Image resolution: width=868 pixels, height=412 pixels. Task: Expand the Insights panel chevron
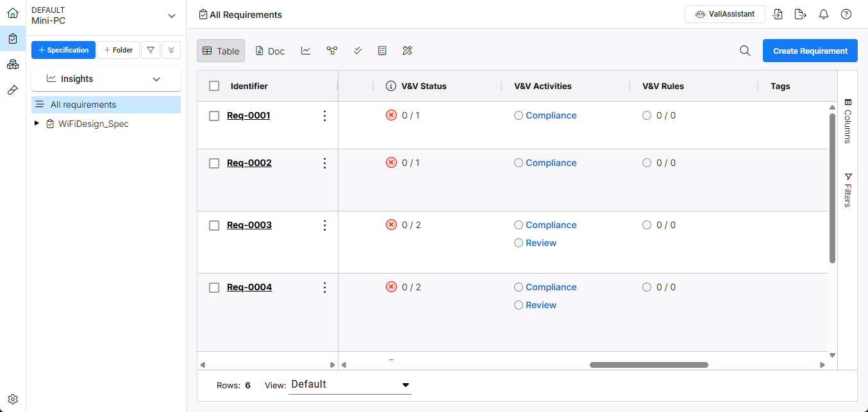[156, 79]
